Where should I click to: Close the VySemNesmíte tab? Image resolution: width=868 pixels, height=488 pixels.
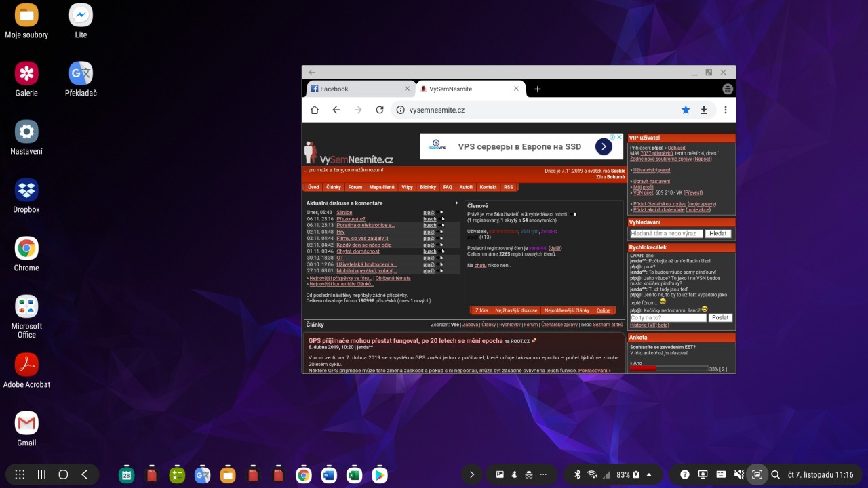click(516, 89)
